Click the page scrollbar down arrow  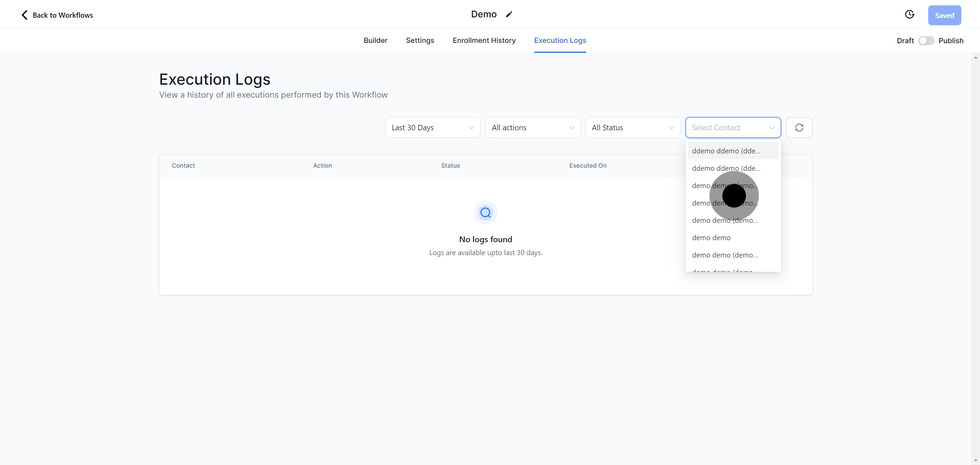tap(976, 461)
